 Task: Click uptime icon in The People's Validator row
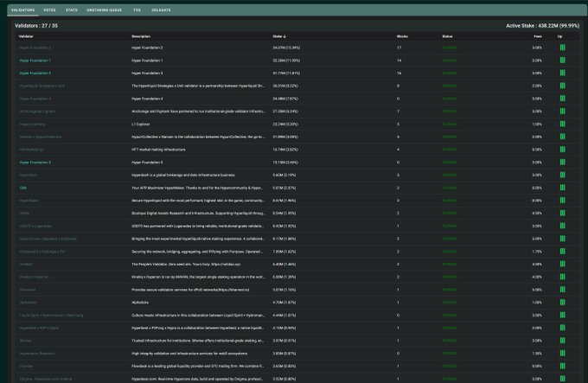(x=563, y=265)
